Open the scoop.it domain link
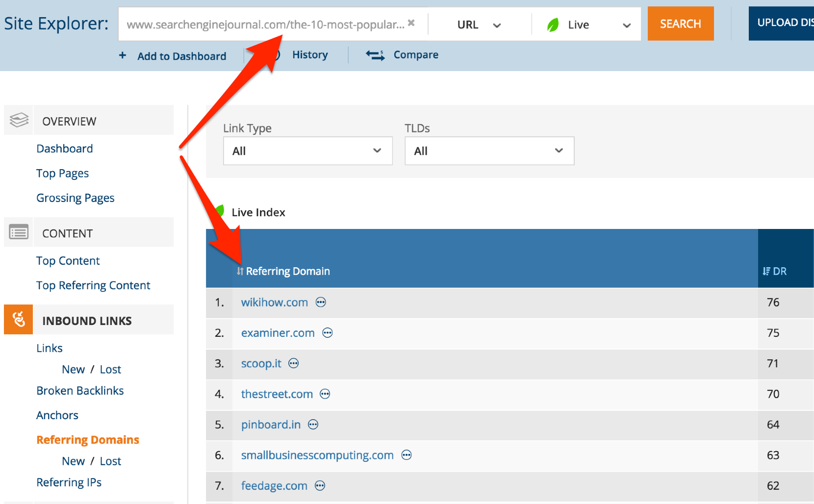The height and width of the screenshot is (504, 814). pos(261,363)
